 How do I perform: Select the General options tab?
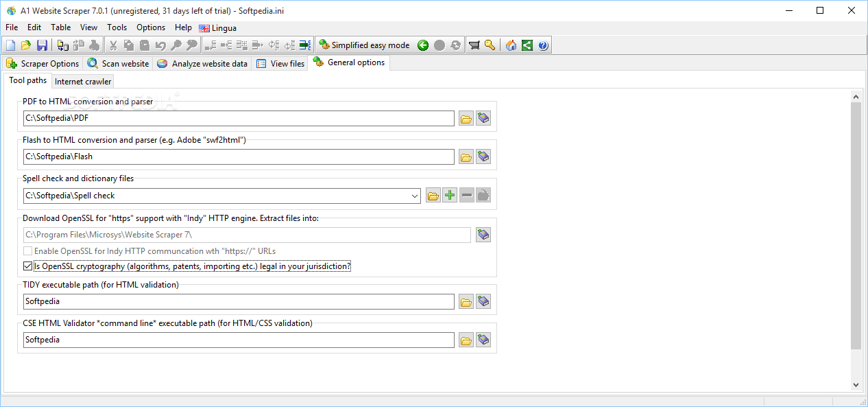[x=349, y=62]
